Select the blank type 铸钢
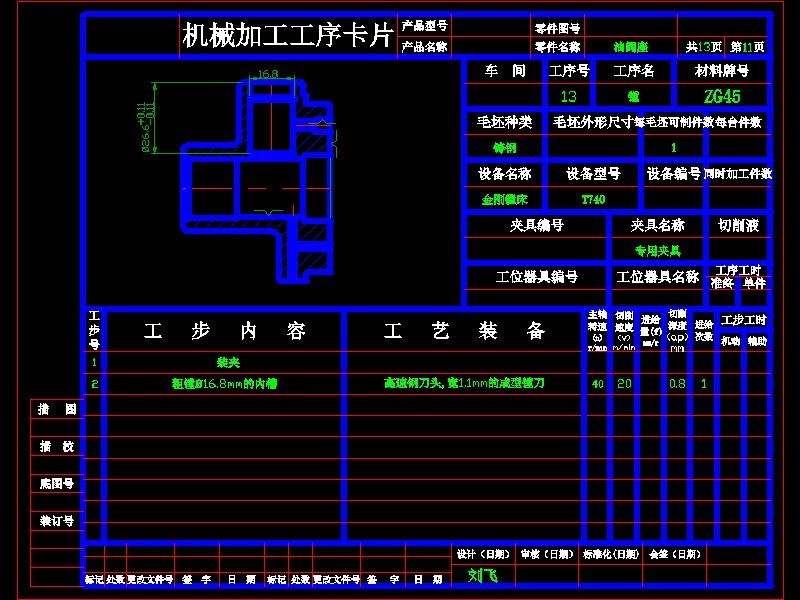The width and height of the screenshot is (800, 600). coord(503,146)
